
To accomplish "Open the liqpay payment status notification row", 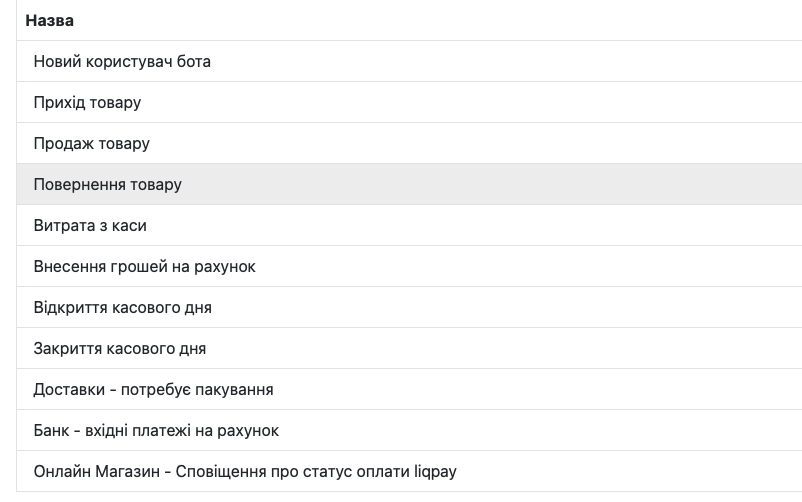I will point(245,472).
